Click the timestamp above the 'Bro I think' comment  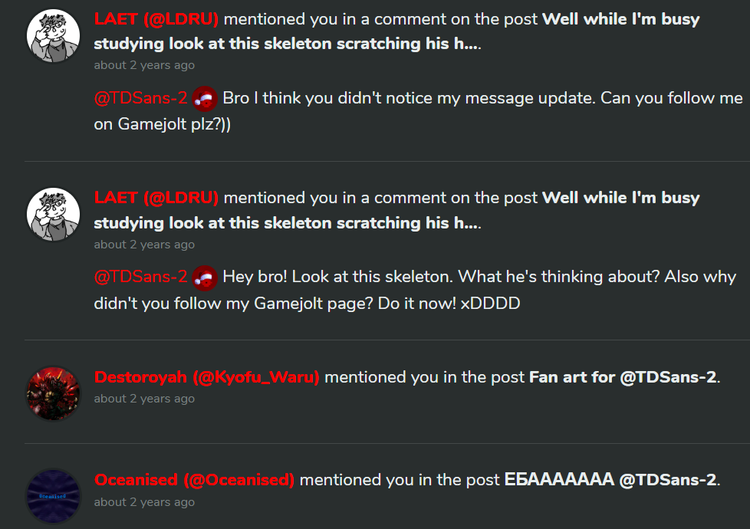(x=144, y=66)
